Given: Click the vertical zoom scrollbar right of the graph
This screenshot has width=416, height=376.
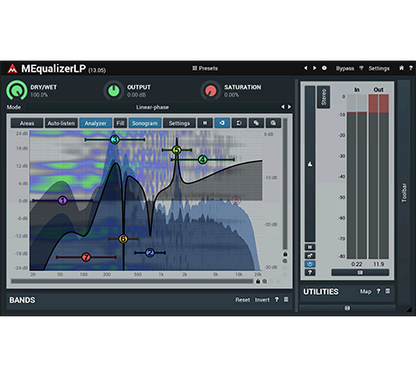Looking at the screenshot, I should pyautogui.click(x=285, y=183).
